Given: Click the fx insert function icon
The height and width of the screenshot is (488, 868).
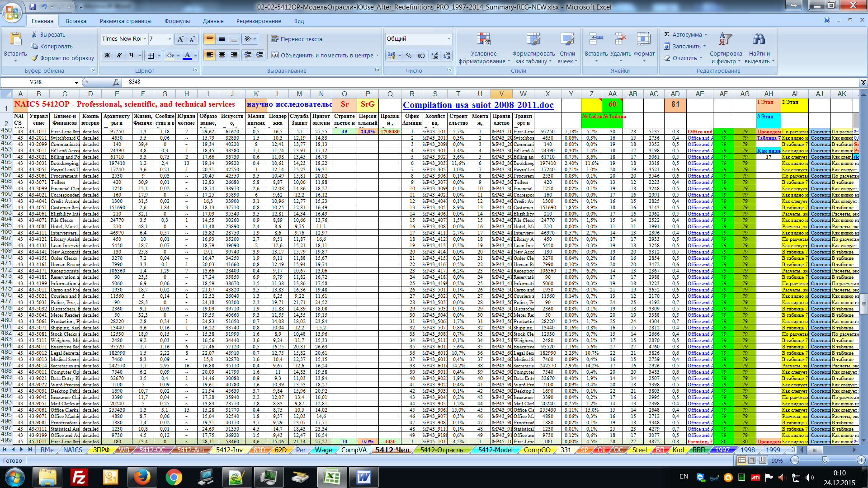Looking at the screenshot, I should (x=116, y=82).
